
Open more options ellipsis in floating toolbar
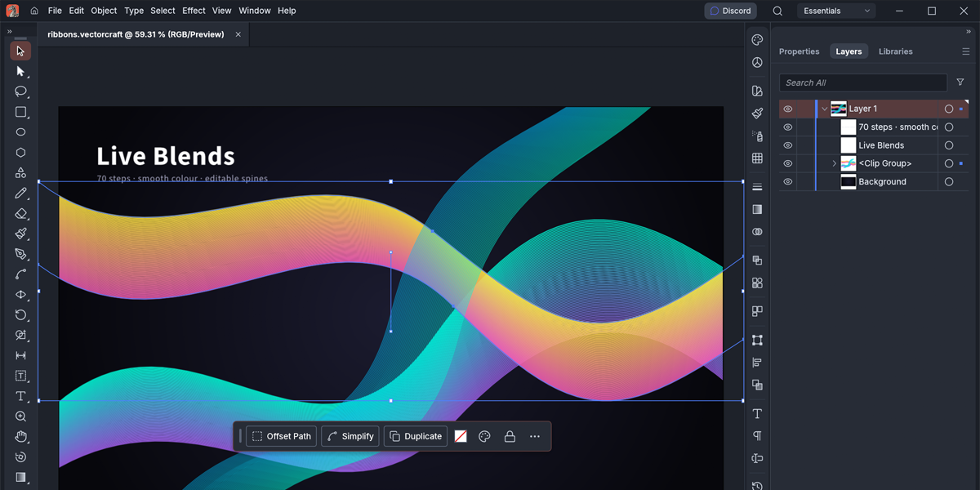point(535,436)
